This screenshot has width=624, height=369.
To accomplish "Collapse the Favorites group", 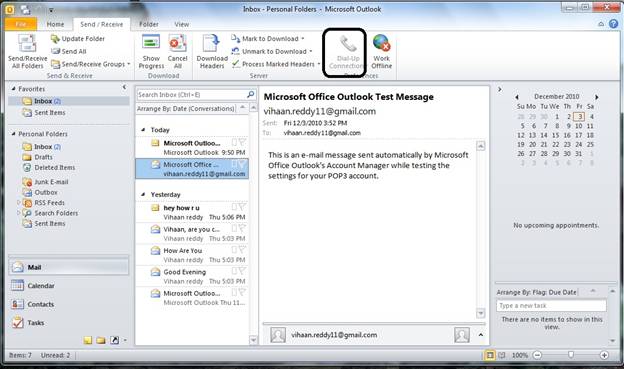I will coord(14,89).
